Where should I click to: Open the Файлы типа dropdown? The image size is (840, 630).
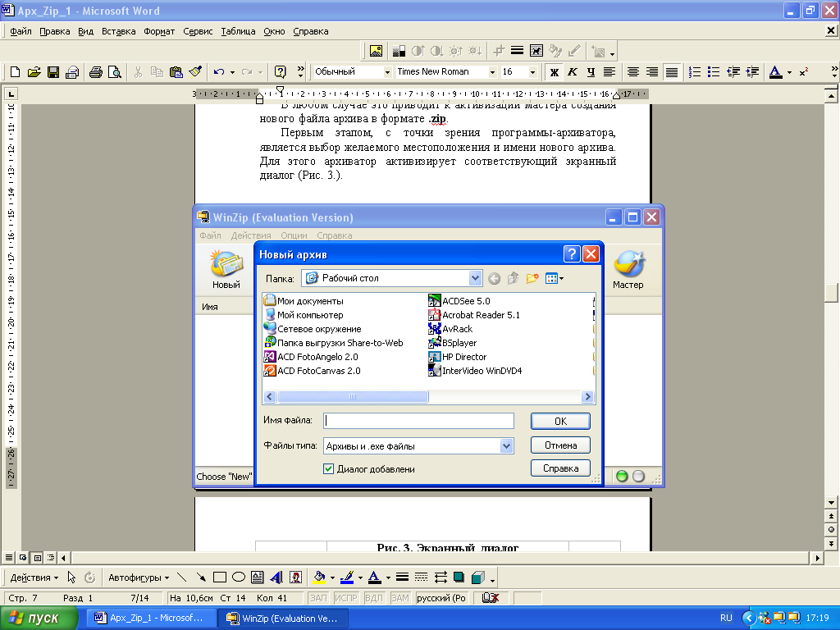click(x=506, y=445)
